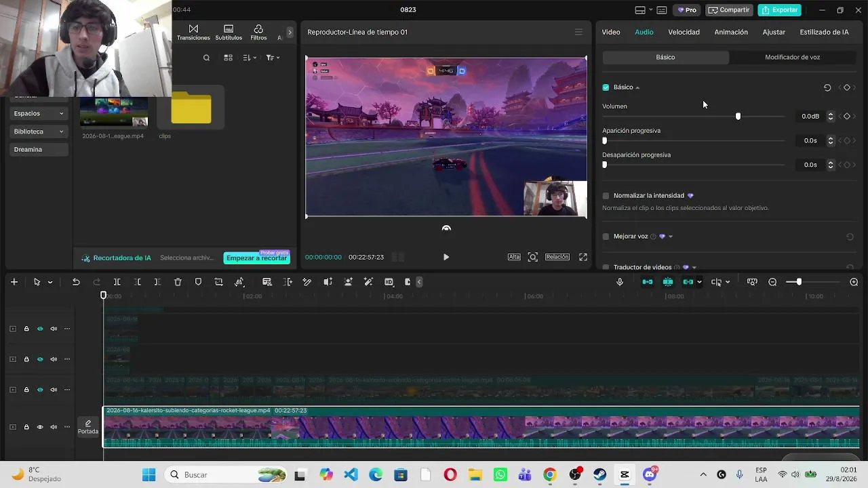
Task: Mute the top timeline track audio
Action: point(54,329)
